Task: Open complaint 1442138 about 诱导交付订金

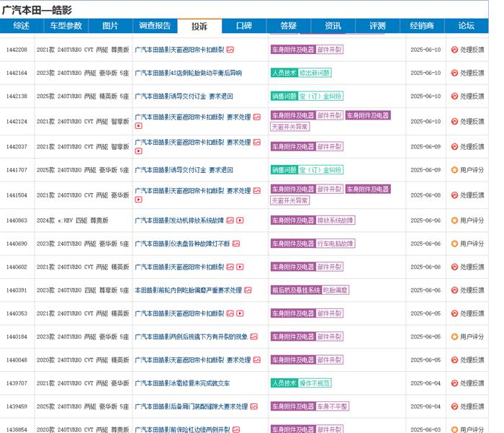Action: point(184,97)
